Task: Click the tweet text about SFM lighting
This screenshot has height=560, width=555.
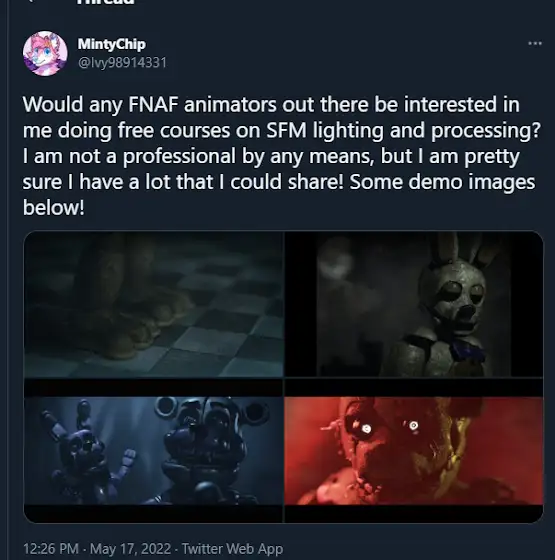Action: click(282, 156)
